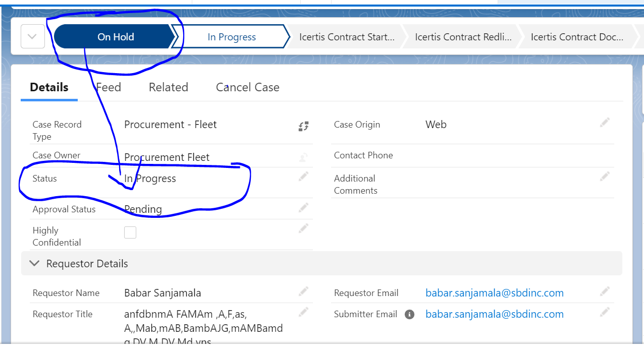Open the path dropdown chevron button
This screenshot has height=353, width=644.
point(33,37)
